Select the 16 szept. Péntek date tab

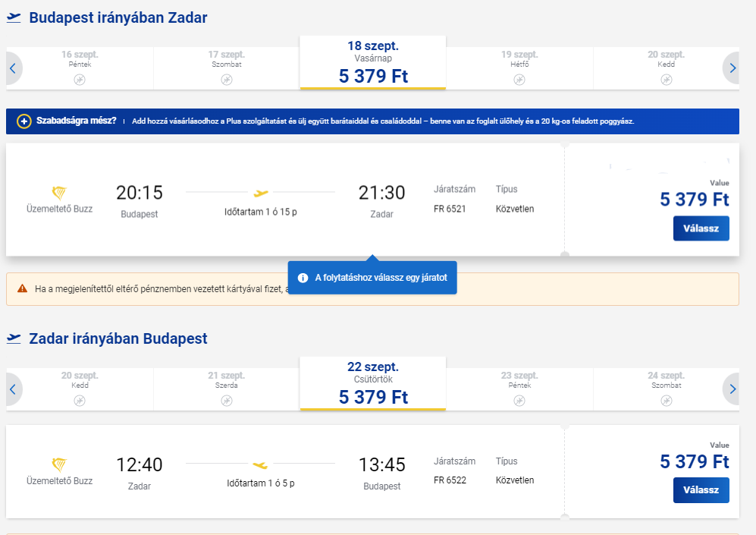point(80,68)
